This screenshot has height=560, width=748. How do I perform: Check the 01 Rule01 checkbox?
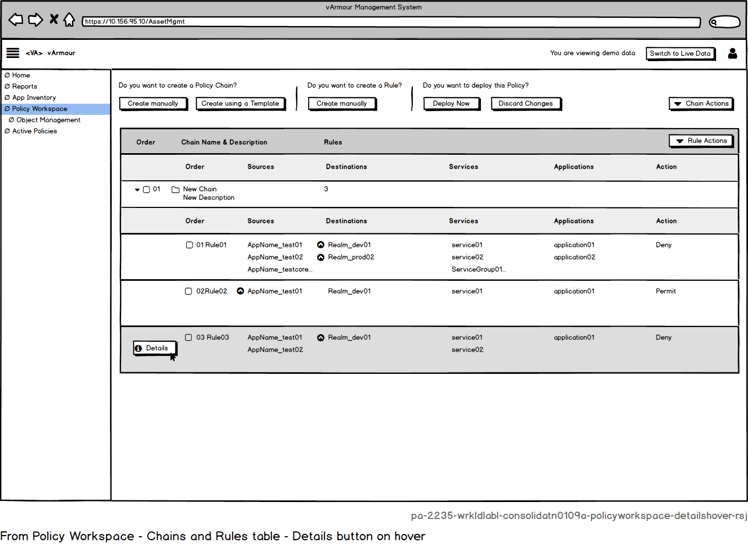[x=189, y=245]
